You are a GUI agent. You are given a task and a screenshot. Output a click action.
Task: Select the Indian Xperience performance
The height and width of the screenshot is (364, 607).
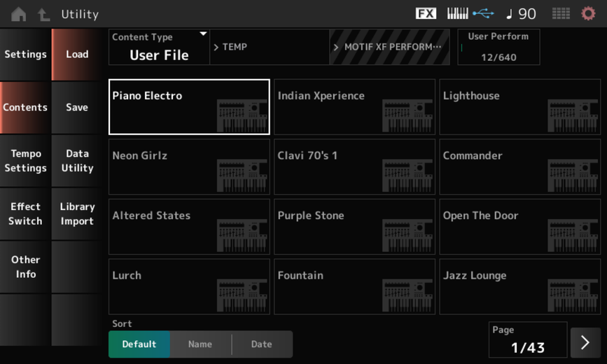354,106
